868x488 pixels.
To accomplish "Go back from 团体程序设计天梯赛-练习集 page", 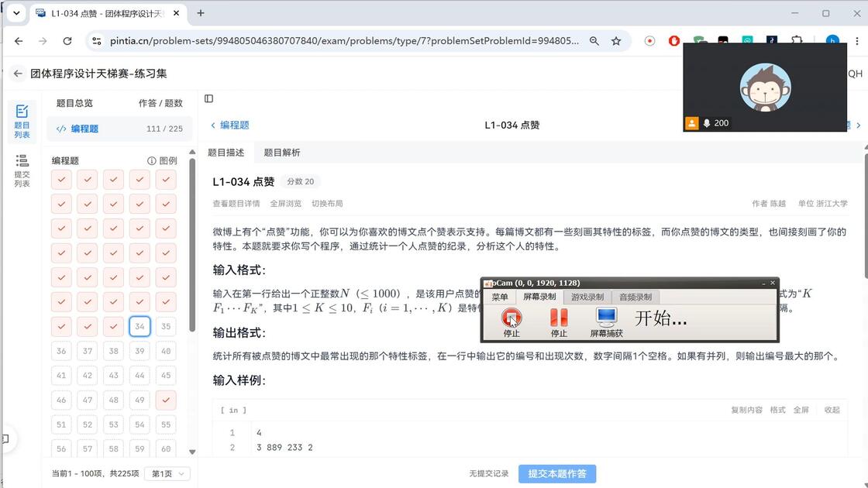I will tap(18, 74).
